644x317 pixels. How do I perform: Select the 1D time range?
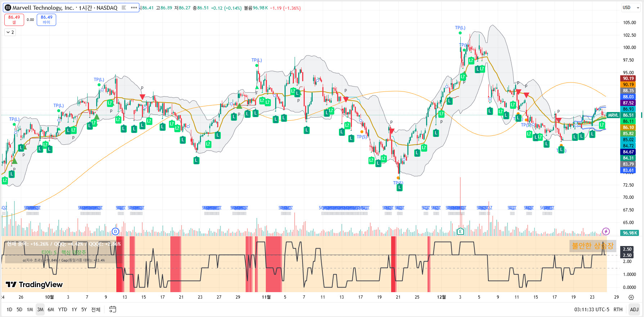pos(9,309)
